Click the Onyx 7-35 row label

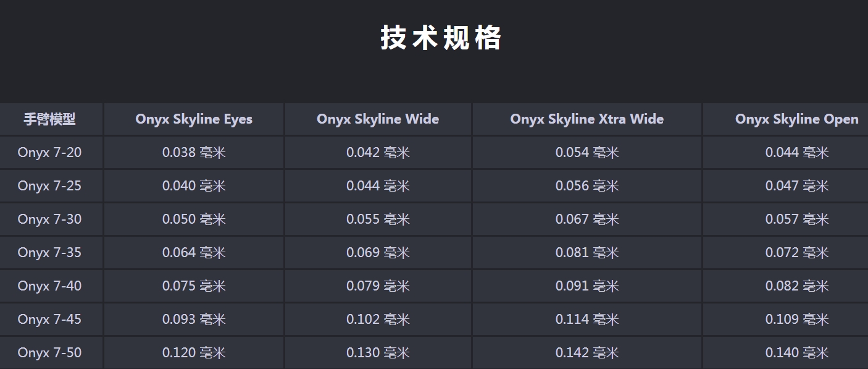(x=49, y=253)
